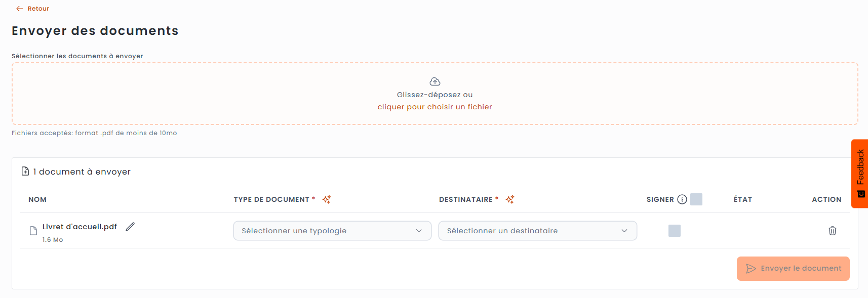Open the info icon next to Signer
Image resolution: width=868 pixels, height=298 pixels.
pyautogui.click(x=682, y=199)
